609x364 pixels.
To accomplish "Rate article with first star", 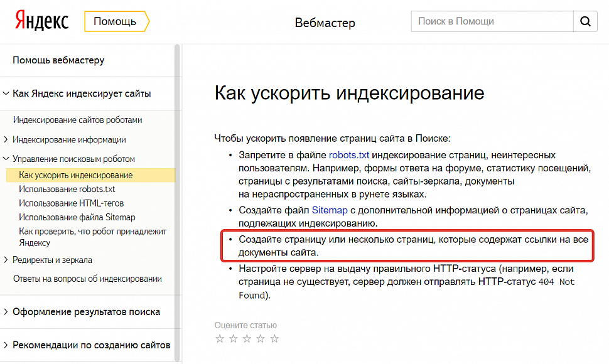I will click(x=220, y=339).
